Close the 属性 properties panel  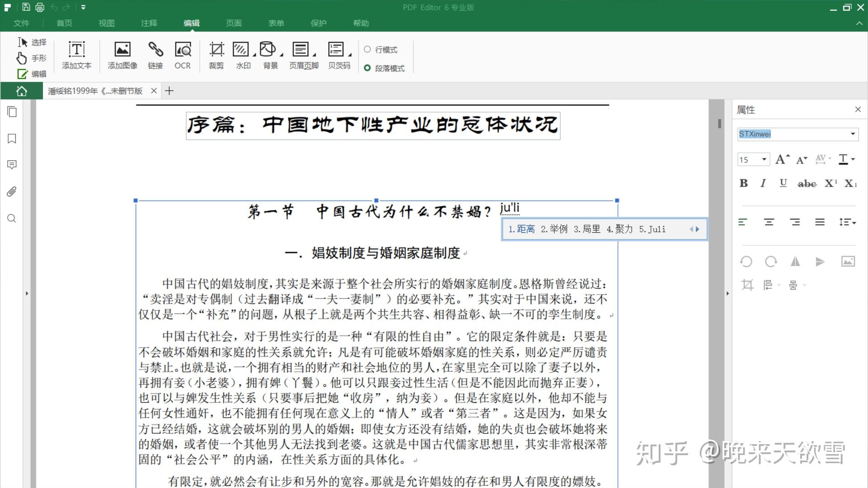[858, 109]
